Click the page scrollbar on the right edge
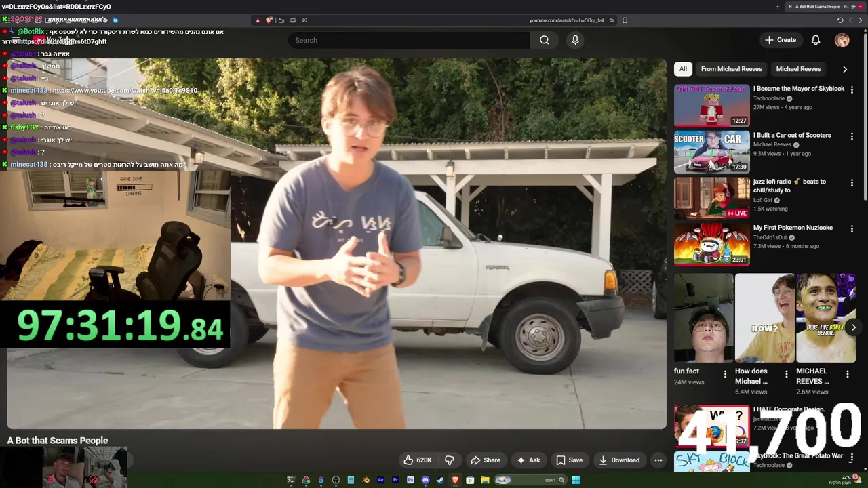Screen dimensions: 868x488 pyautogui.click(x=865, y=115)
